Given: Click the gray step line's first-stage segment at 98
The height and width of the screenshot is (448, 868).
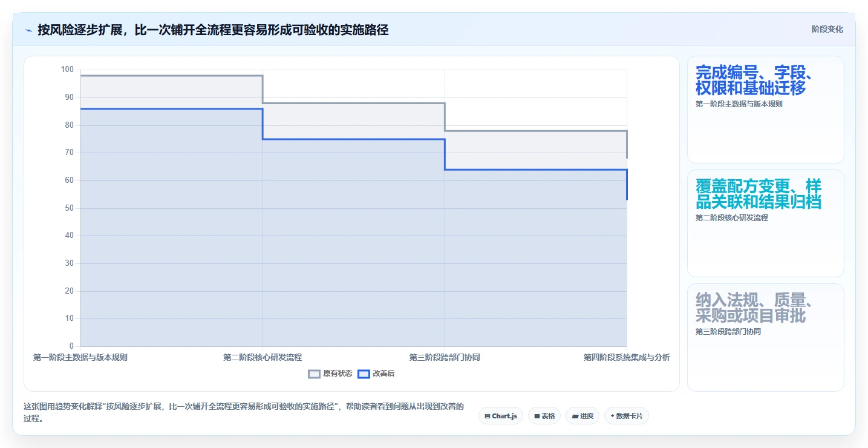Looking at the screenshot, I should tap(171, 76).
